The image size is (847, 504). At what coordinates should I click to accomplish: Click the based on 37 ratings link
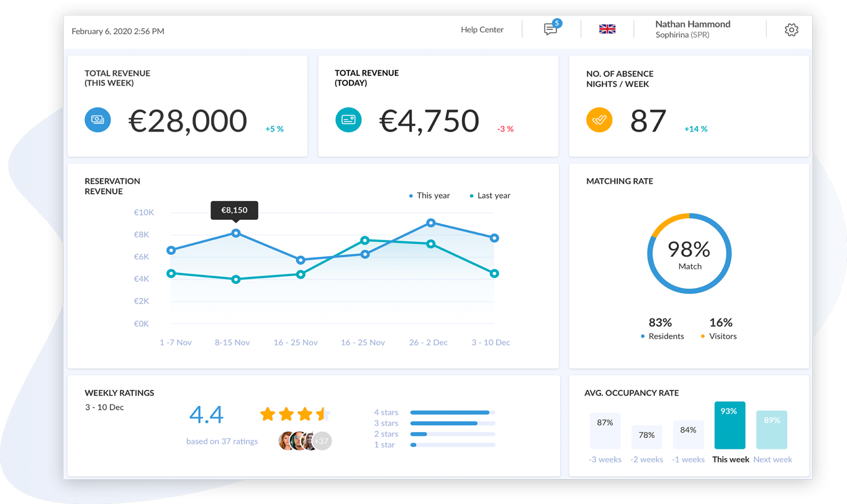tap(222, 441)
